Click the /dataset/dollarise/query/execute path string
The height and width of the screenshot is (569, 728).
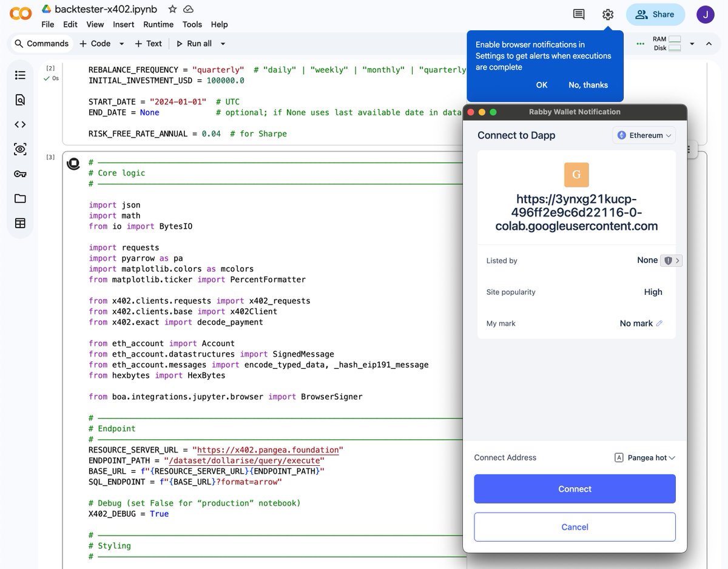244,460
